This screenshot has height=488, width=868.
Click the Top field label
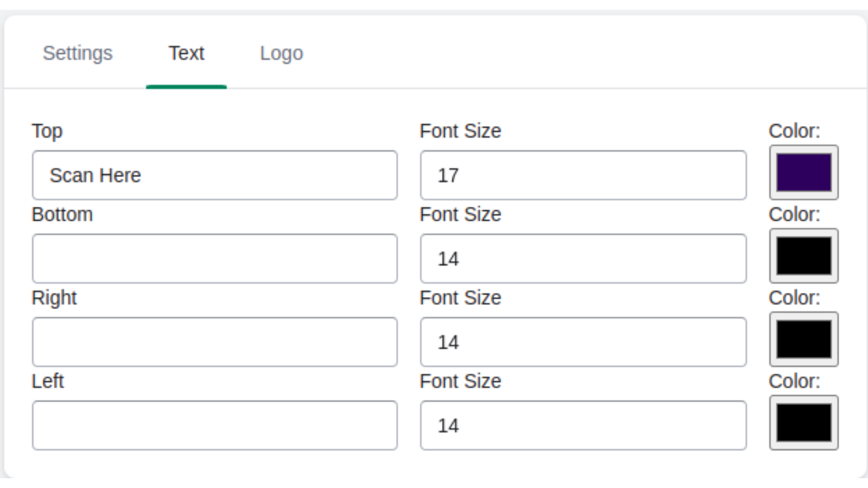point(47,131)
